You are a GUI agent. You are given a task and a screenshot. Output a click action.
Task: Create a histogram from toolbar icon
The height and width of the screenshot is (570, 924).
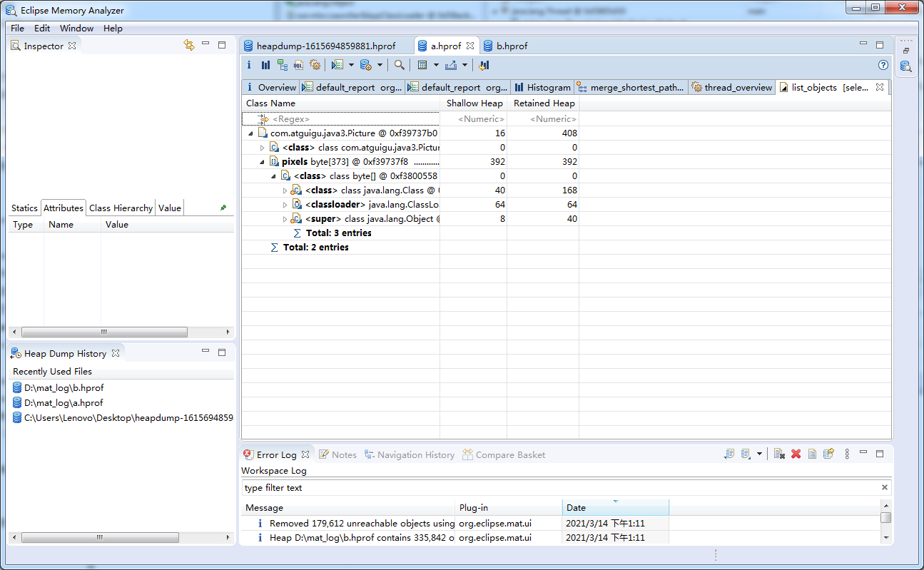(x=265, y=65)
